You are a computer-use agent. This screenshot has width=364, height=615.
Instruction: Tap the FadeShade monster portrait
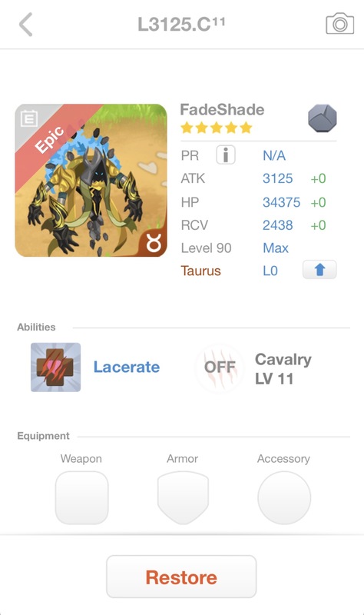91,181
